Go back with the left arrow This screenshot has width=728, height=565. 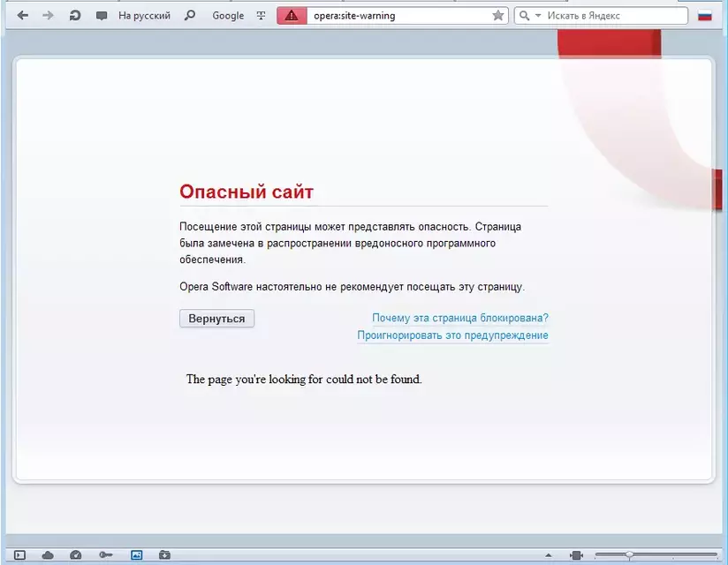23,16
